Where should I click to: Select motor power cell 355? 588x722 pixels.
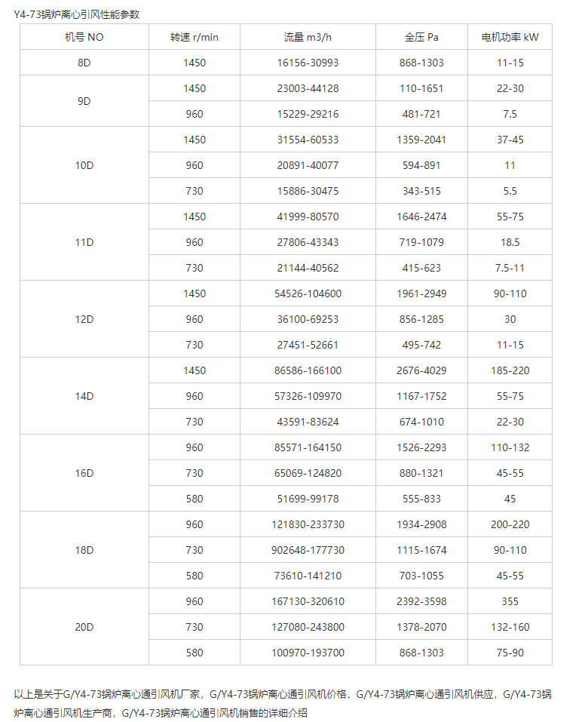tap(510, 601)
